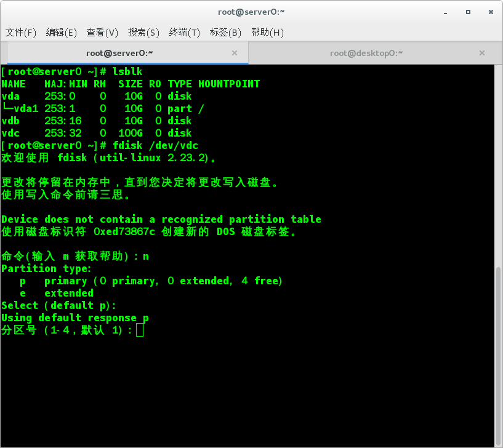Open the 标签(B) menu
Image resolution: width=503 pixels, height=448 pixels.
(x=225, y=33)
